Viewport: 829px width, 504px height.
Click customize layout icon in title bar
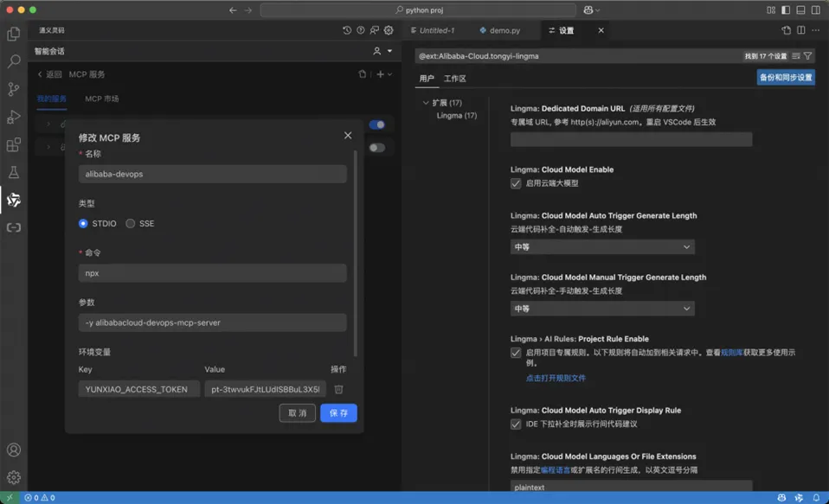771,10
